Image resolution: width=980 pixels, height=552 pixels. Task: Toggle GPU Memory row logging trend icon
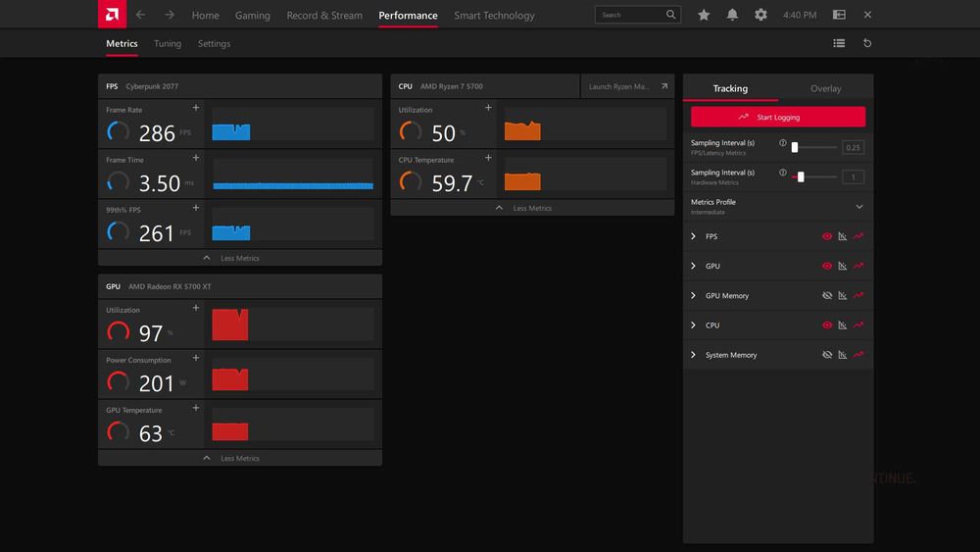tap(858, 296)
